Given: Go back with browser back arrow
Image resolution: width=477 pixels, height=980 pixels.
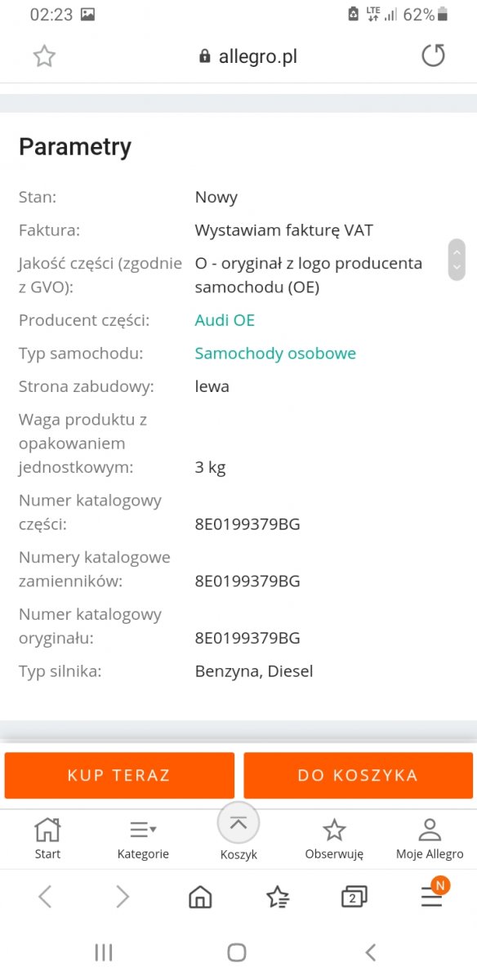Looking at the screenshot, I should tap(45, 897).
